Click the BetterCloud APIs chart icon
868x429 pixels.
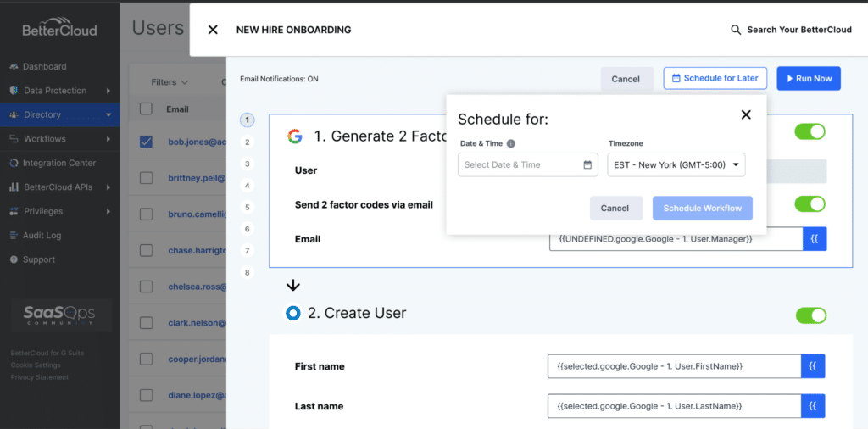(x=14, y=187)
